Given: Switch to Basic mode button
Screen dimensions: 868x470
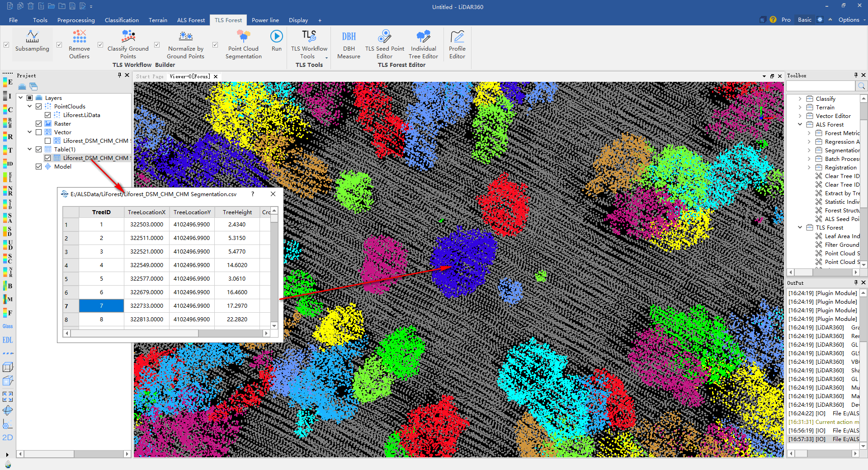Looking at the screenshot, I should [804, 19].
